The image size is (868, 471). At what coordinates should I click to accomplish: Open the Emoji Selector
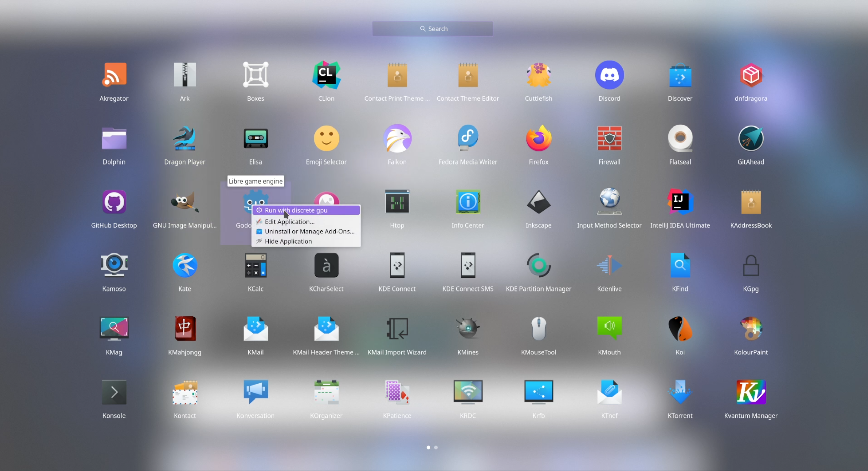tap(326, 138)
